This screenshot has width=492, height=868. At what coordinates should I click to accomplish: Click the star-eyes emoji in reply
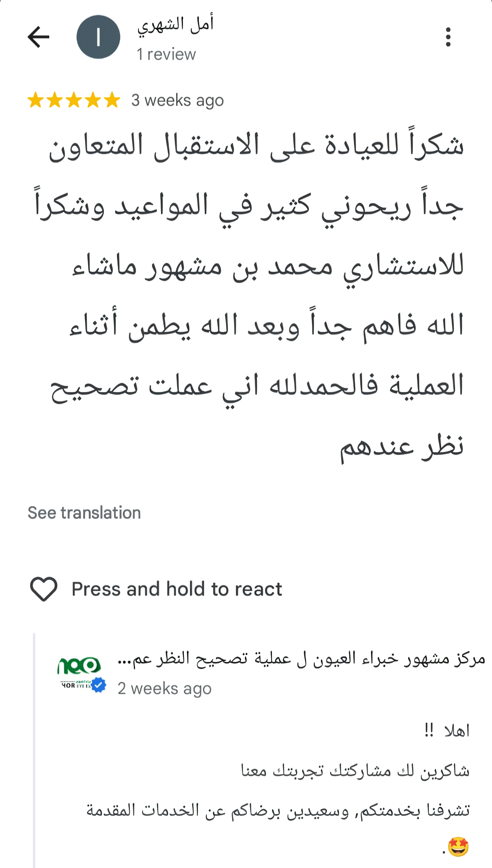click(458, 847)
